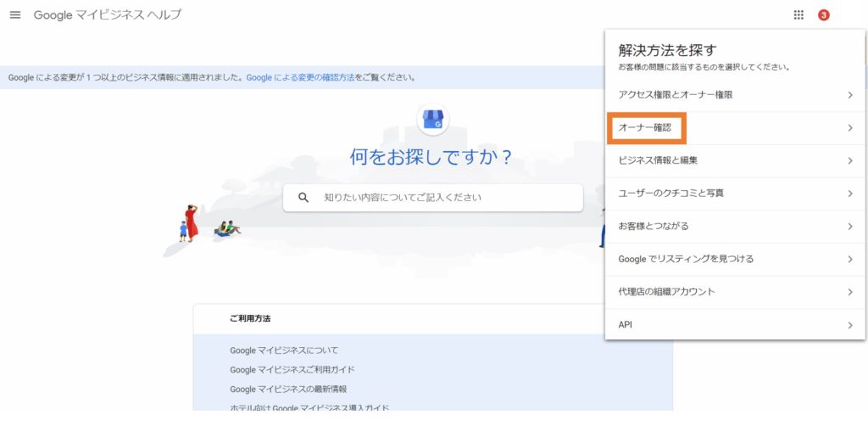Select 'ユーザーのクチコミと写真' option
The height and width of the screenshot is (426, 868).
tap(735, 193)
